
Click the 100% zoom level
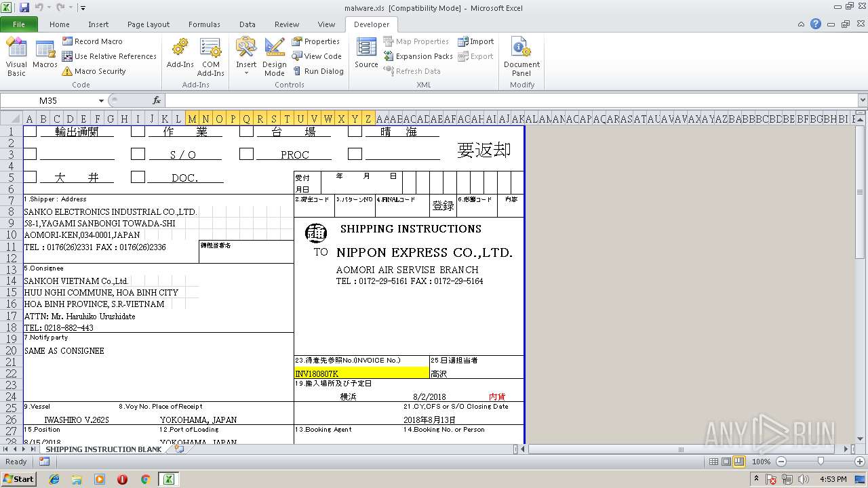pyautogui.click(x=762, y=462)
